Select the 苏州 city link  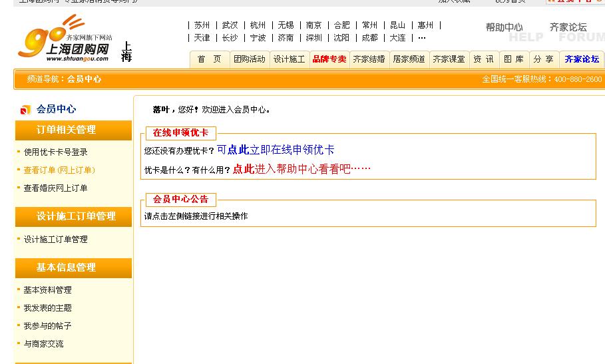pyautogui.click(x=202, y=25)
